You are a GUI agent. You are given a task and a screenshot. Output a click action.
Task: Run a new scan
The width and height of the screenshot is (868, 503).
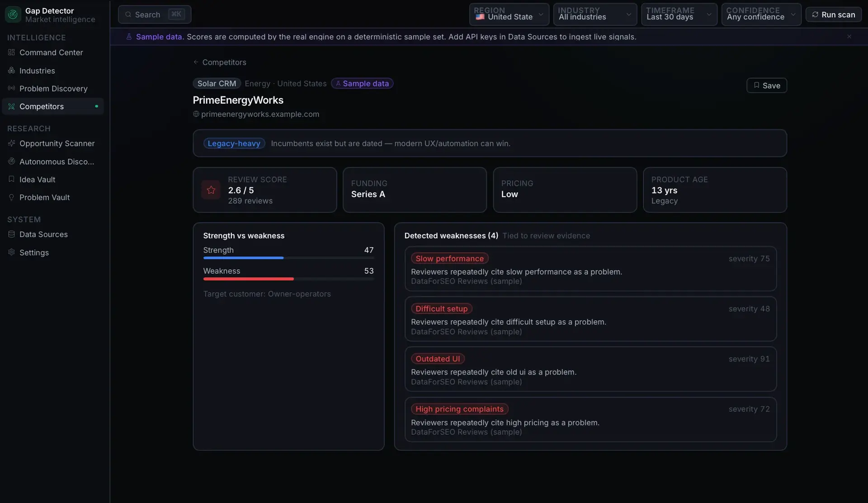click(833, 14)
